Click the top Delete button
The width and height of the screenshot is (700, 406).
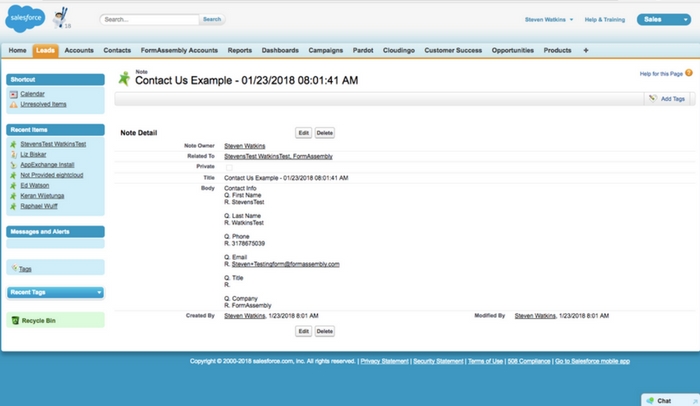click(325, 133)
